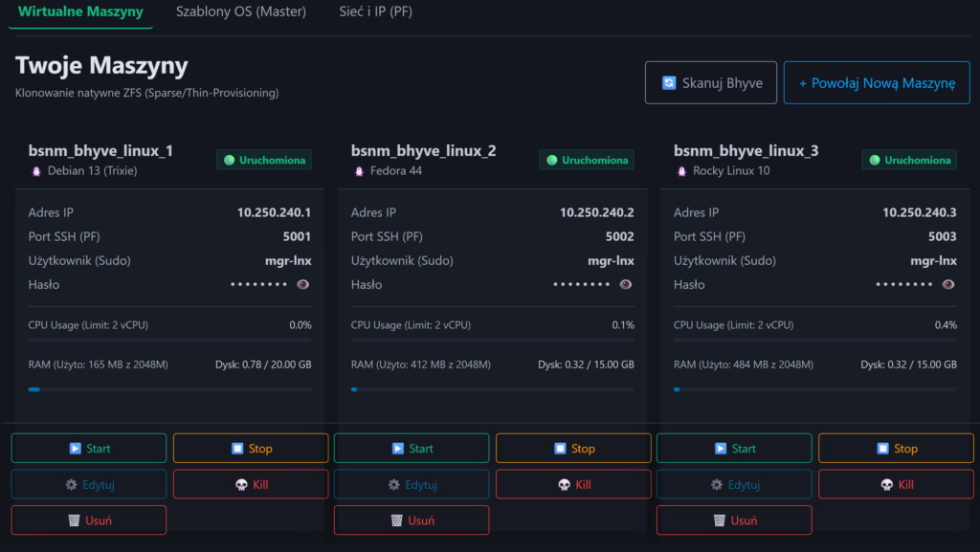
Task: Click the RAM usage bar of bsnm_bhyve_linux_3
Action: pos(815,389)
